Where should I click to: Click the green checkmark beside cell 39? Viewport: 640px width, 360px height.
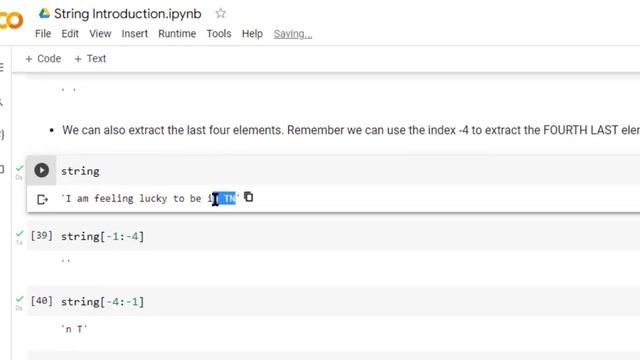click(x=19, y=234)
